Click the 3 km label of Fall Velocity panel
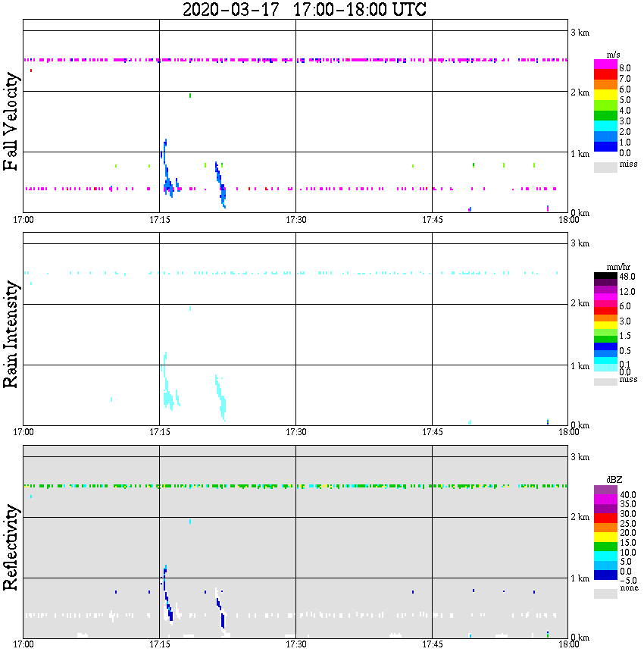The height and width of the screenshot is (658, 644). coord(580,33)
